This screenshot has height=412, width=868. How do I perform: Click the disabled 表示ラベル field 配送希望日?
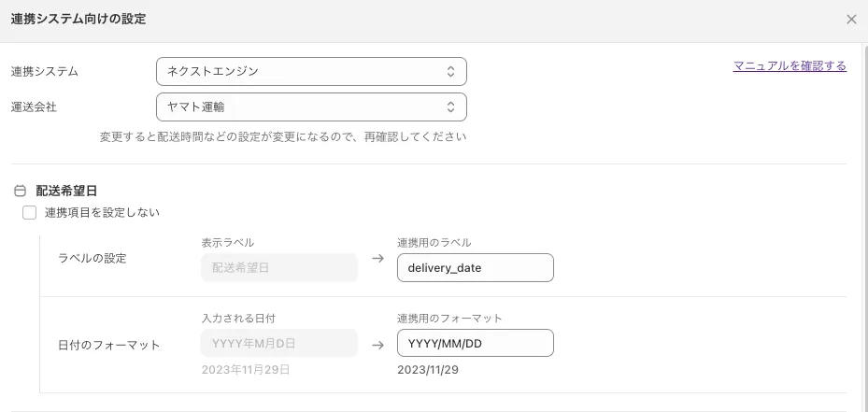[279, 268]
